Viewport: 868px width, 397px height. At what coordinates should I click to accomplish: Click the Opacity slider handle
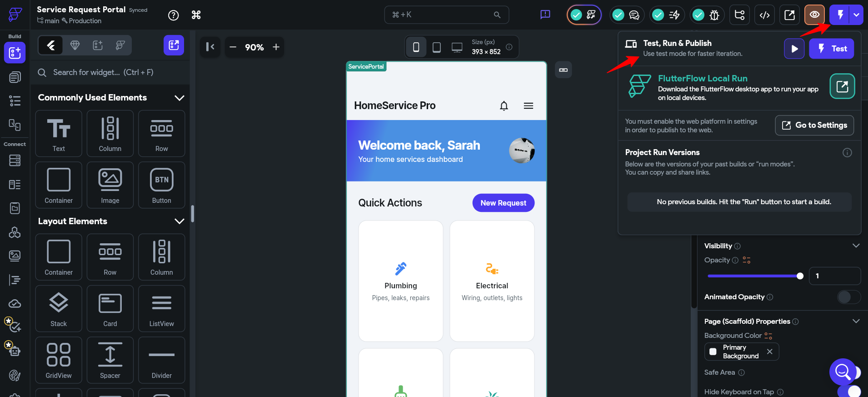click(800, 276)
